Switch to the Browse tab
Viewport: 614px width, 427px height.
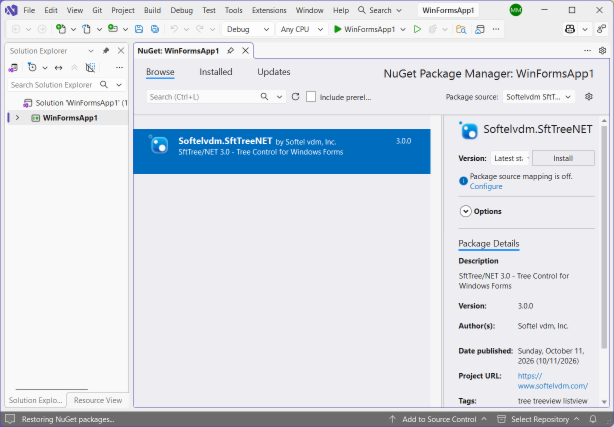(160, 72)
